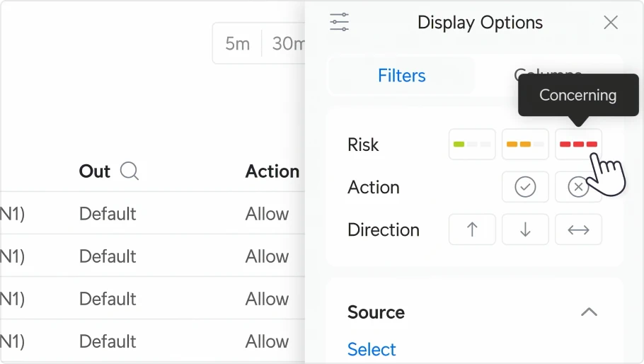Click the Display Options sliders icon
Screen dimensions: 644x364
coord(340,23)
